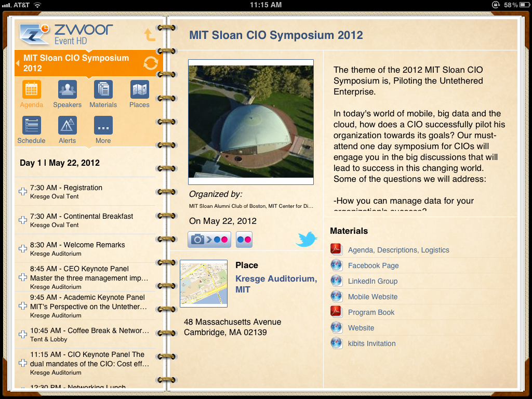Tap the On May 22, 2012 date
The height and width of the screenshot is (399, 532).
(x=223, y=221)
